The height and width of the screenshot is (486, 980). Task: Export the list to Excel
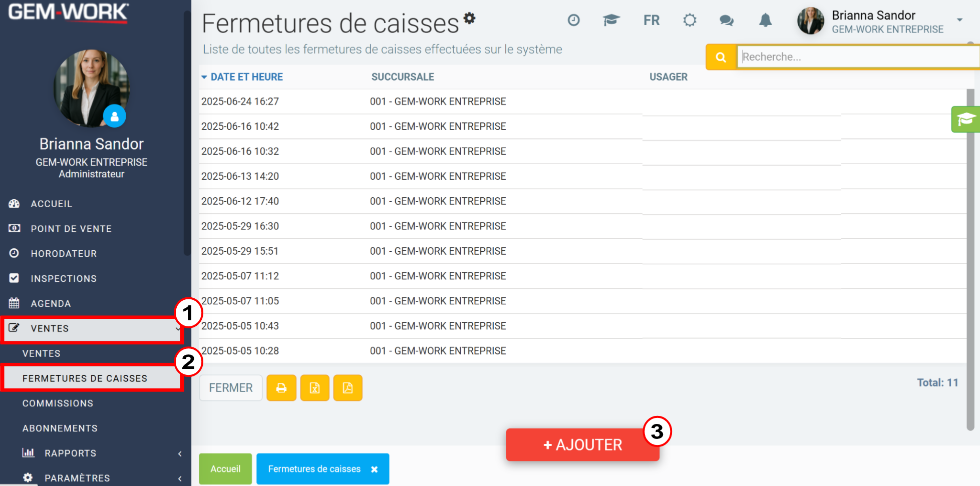pyautogui.click(x=314, y=388)
